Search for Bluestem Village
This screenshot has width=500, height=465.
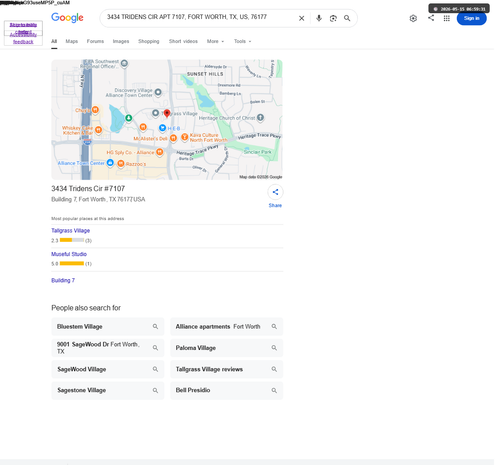[x=108, y=327]
